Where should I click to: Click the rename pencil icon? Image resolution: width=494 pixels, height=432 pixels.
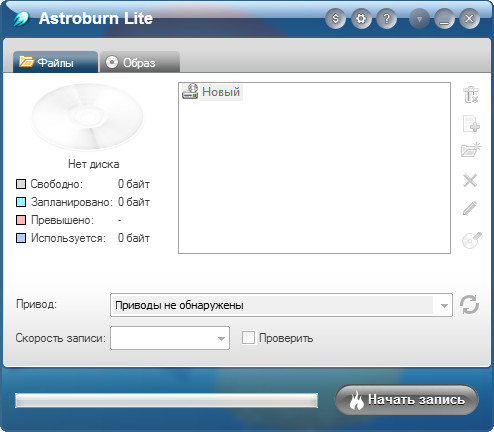[470, 208]
